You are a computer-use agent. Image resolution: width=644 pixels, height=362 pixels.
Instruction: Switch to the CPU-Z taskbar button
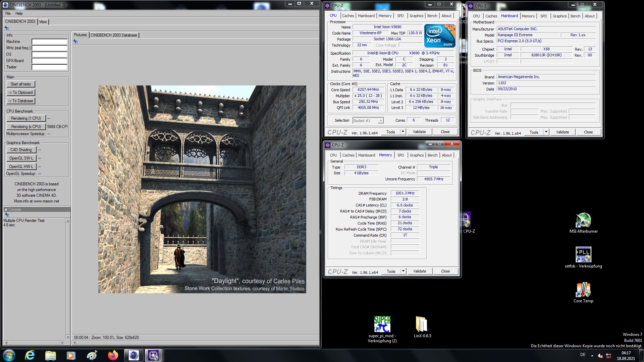tap(154, 355)
